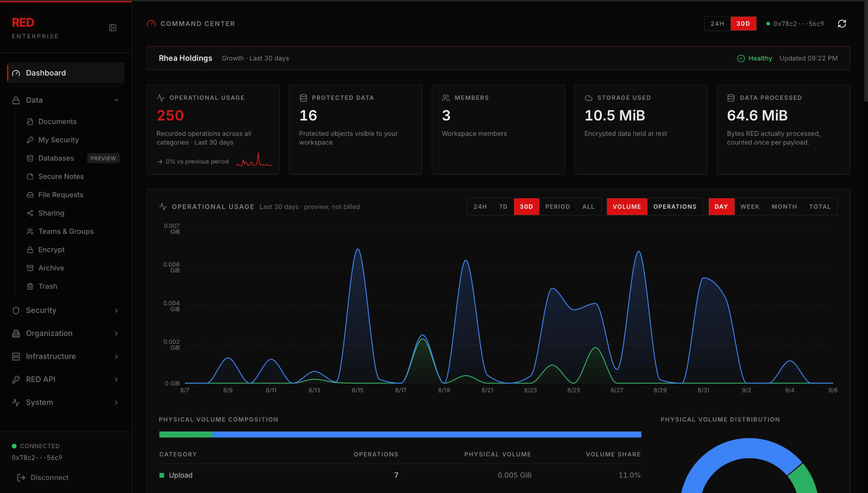Click the Disconnect button
This screenshot has width=868, height=493.
(x=43, y=478)
